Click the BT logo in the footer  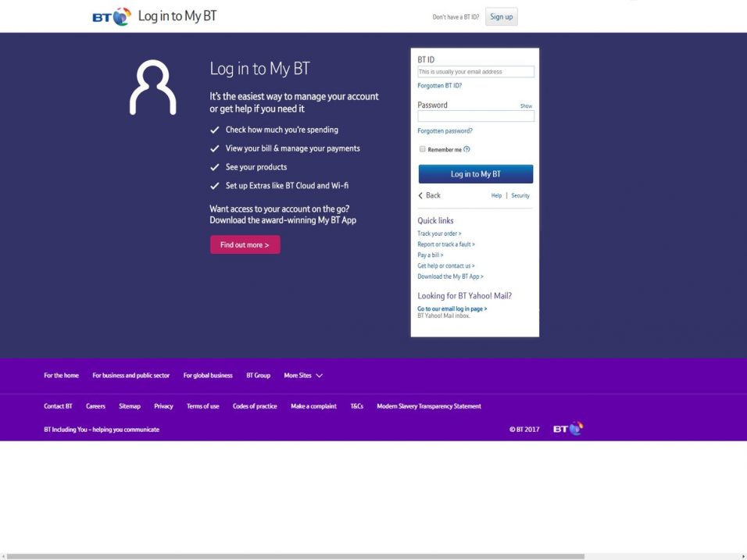click(568, 429)
